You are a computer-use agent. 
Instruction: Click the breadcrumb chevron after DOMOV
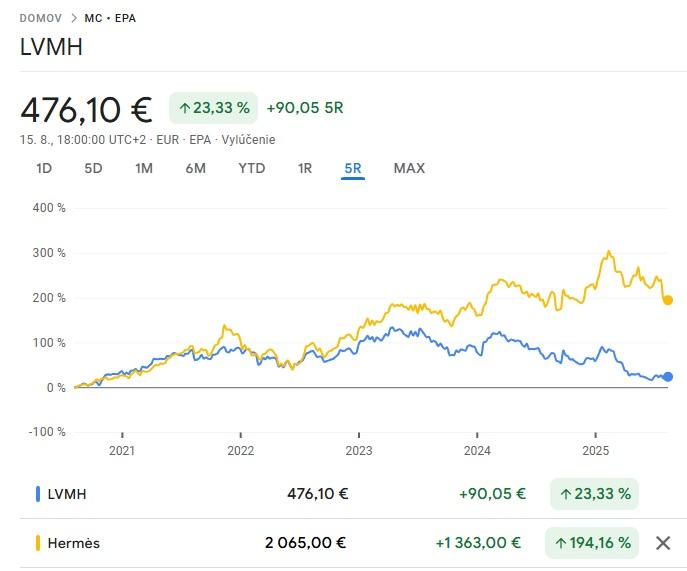(x=74, y=18)
